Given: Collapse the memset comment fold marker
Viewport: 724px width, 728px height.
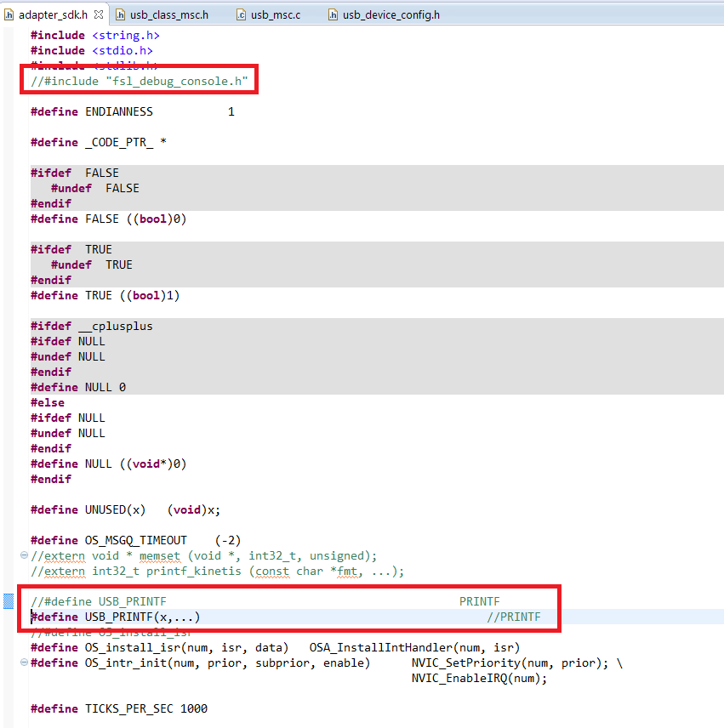Looking at the screenshot, I should click(x=24, y=555).
